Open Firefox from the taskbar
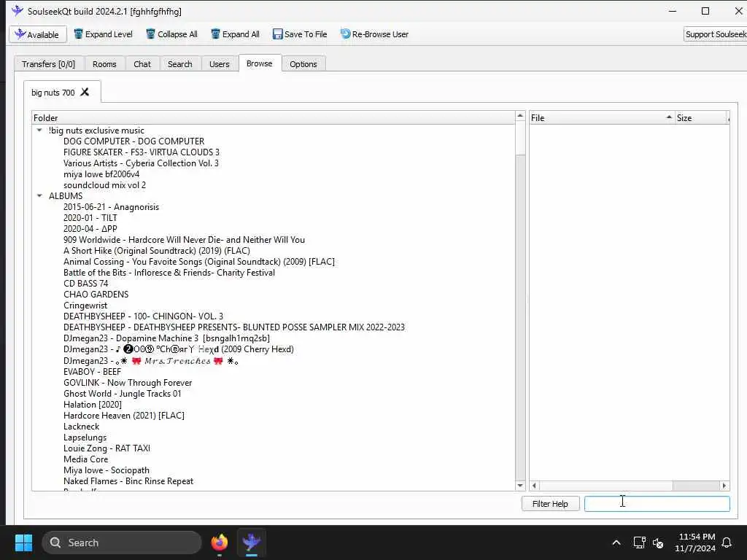The width and height of the screenshot is (747, 560). point(219,542)
